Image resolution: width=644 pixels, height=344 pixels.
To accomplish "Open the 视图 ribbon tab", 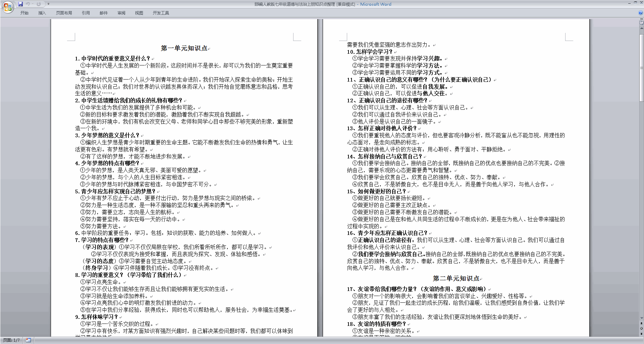I will tap(139, 13).
